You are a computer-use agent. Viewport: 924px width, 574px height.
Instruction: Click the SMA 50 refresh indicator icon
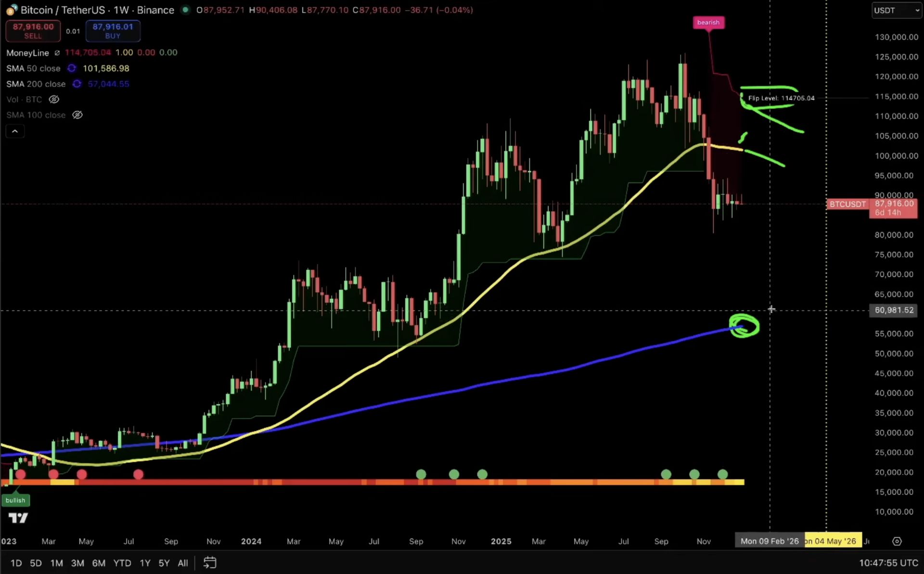pyautogui.click(x=72, y=68)
